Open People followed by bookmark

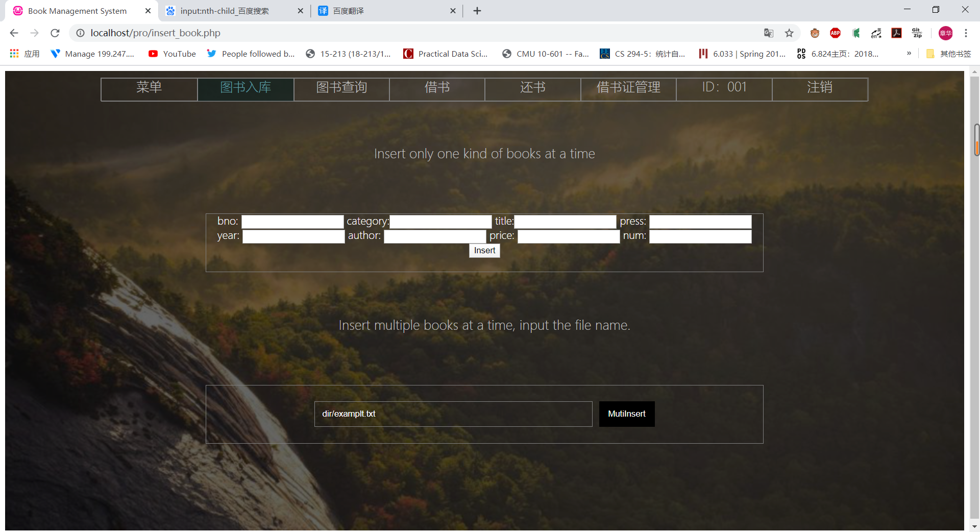251,54
